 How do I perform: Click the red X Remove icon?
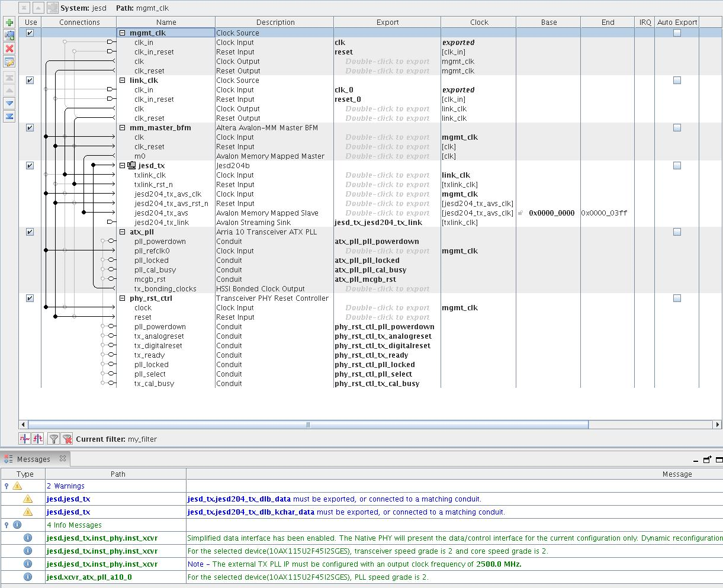coord(9,49)
